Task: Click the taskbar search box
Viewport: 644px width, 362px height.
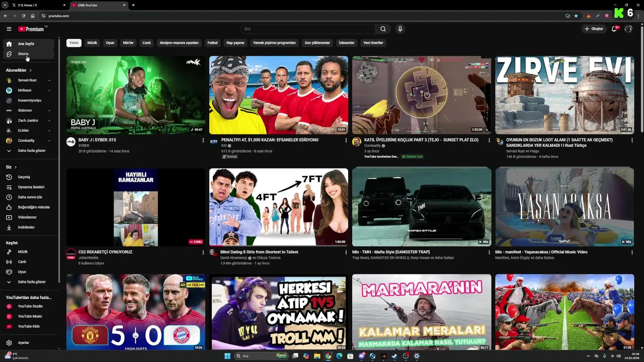Action: click(262, 356)
